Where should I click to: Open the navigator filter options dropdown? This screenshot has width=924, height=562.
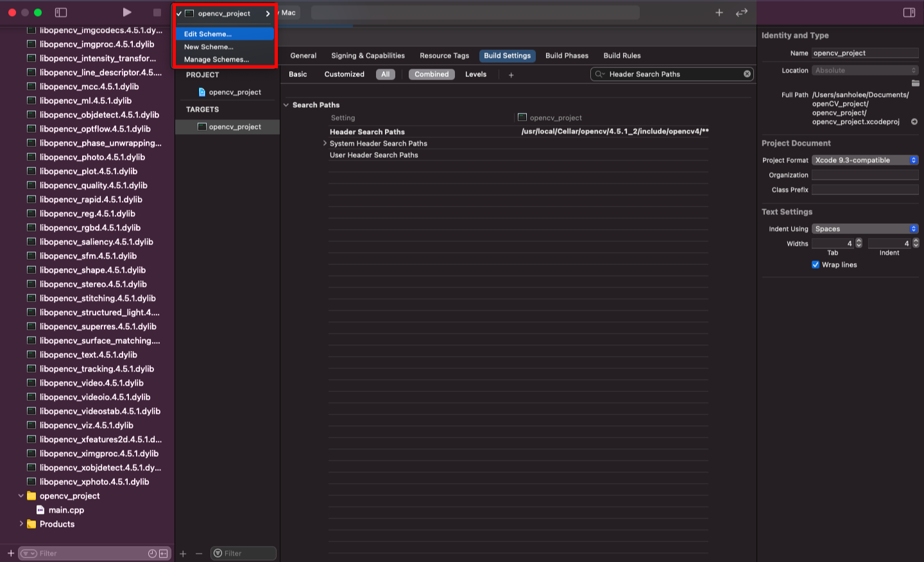(29, 554)
